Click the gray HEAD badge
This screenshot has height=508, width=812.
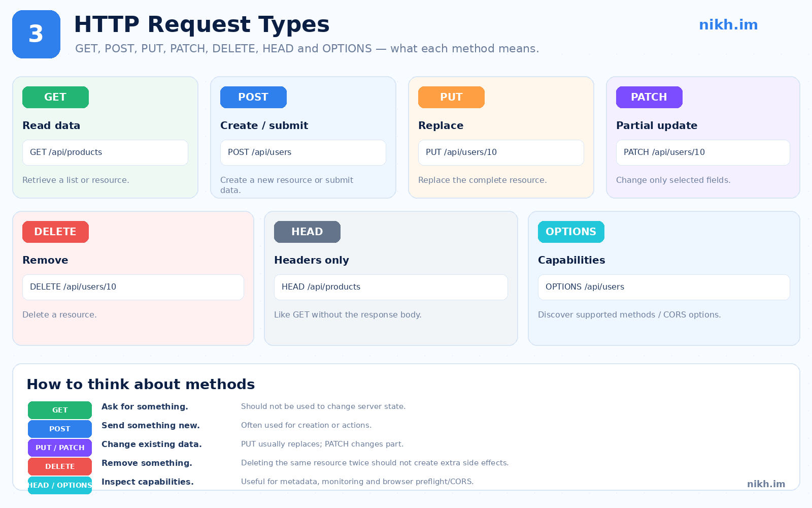coord(307,232)
